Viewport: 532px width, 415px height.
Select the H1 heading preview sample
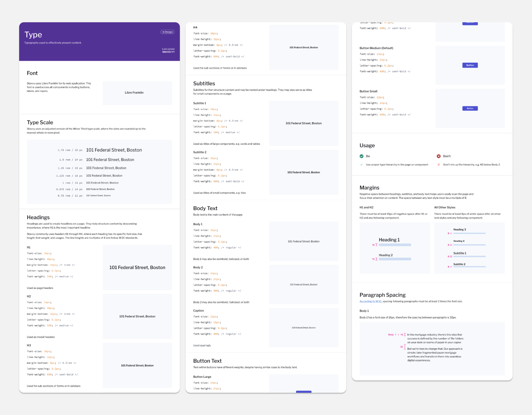point(137,267)
